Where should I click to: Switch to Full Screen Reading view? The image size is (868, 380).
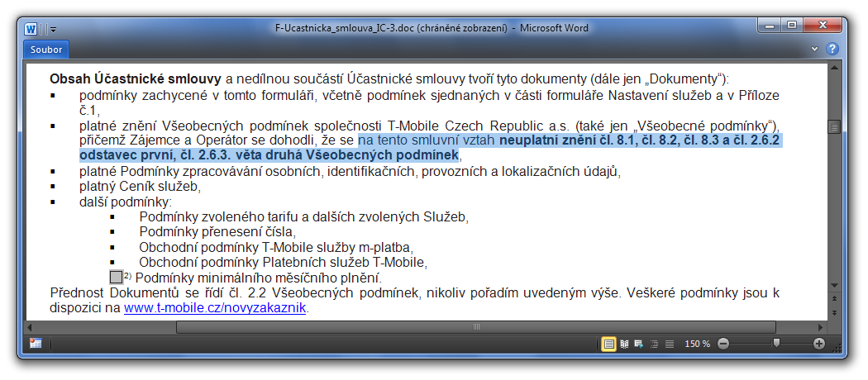click(x=624, y=344)
